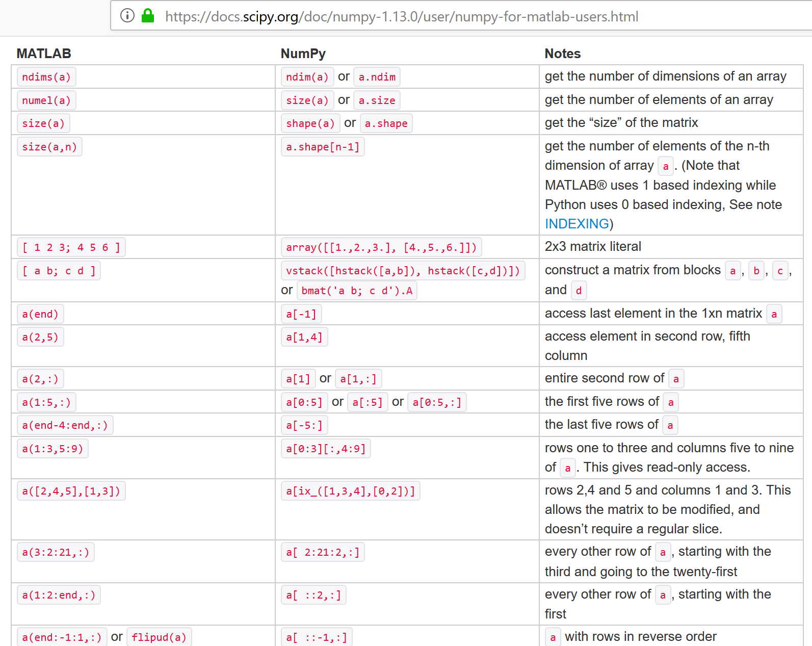Select the numel(a) code snippet

tap(46, 100)
